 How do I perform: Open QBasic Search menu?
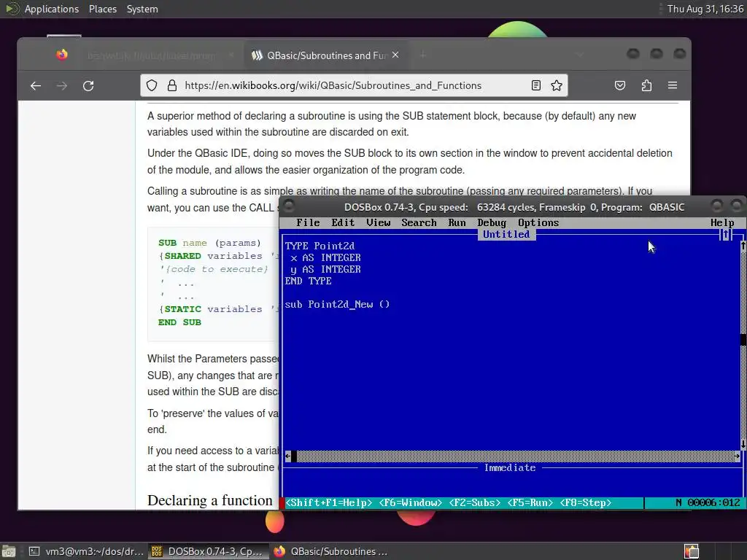(x=419, y=223)
